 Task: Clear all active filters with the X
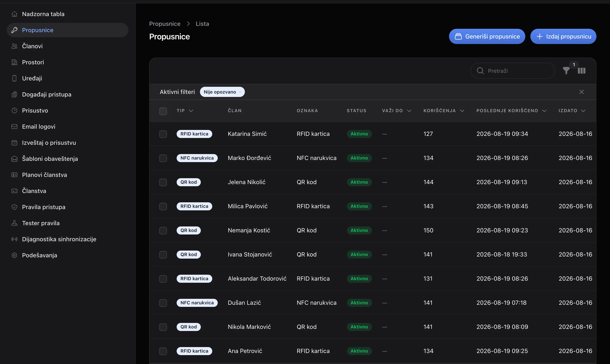(x=582, y=92)
